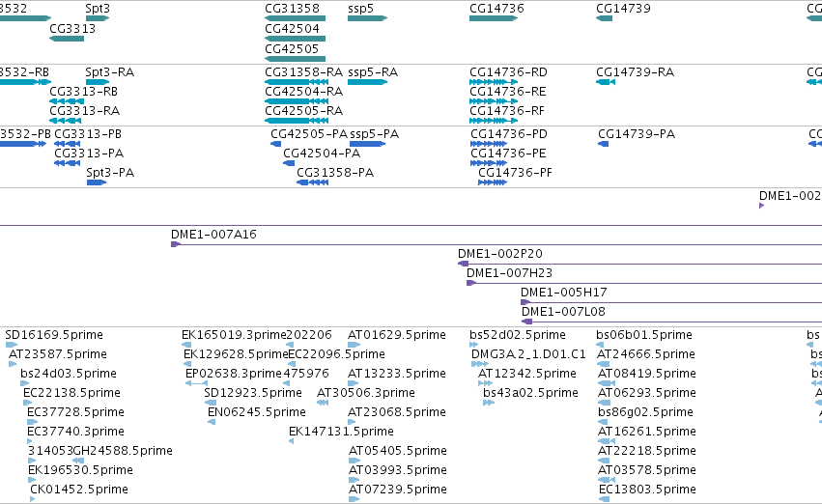The image size is (822, 504).
Task: Select protein CG3313-PA feature
Action: [x=67, y=163]
